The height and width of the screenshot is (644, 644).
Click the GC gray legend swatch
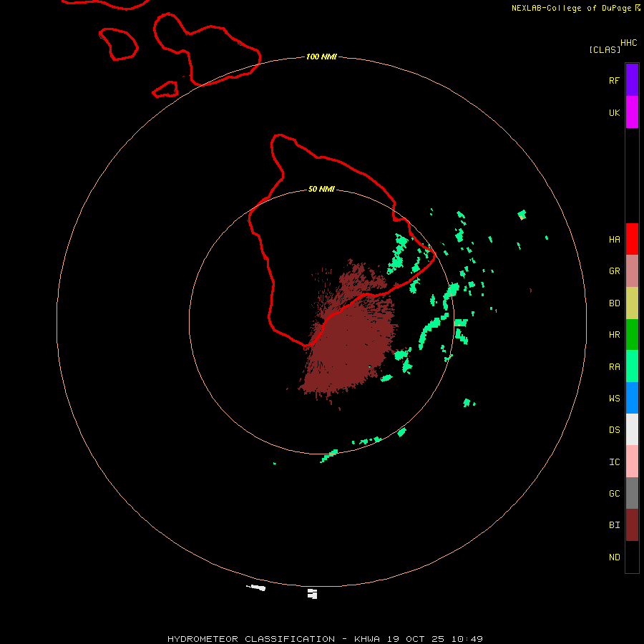click(x=632, y=493)
